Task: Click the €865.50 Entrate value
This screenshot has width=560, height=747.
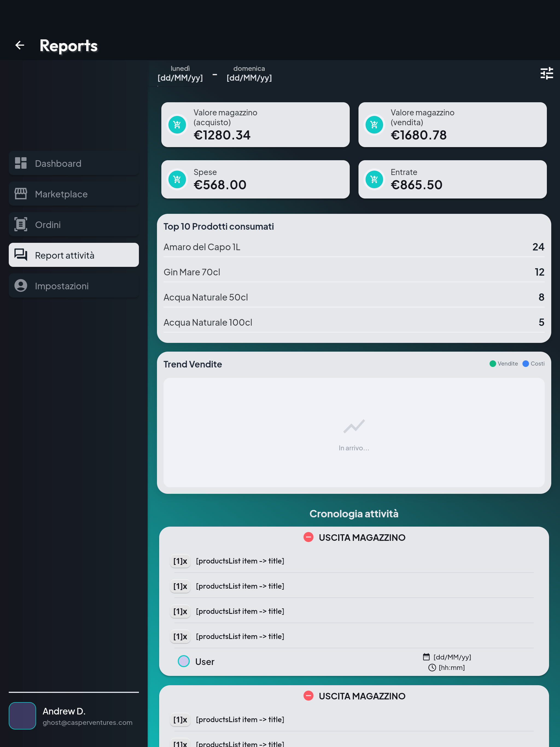Action: tap(416, 185)
